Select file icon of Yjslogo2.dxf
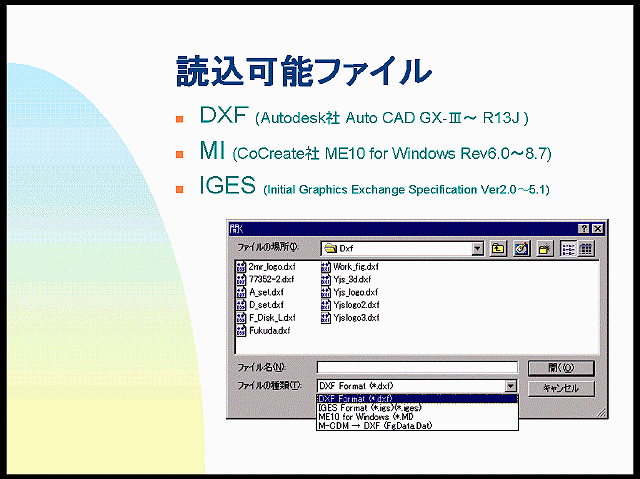The width and height of the screenshot is (640, 479). click(326, 305)
